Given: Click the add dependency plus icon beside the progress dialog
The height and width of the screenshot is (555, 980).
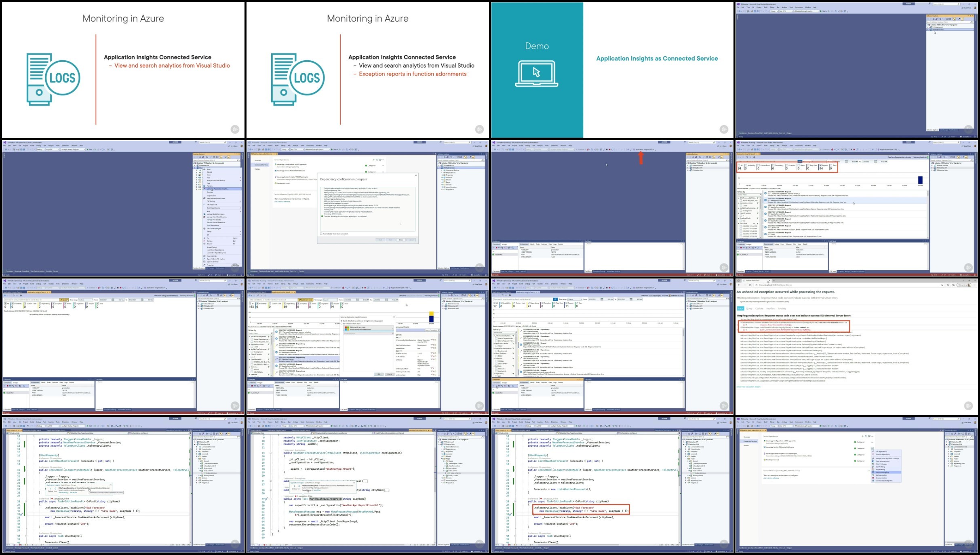Looking at the screenshot, I should pos(373,160).
